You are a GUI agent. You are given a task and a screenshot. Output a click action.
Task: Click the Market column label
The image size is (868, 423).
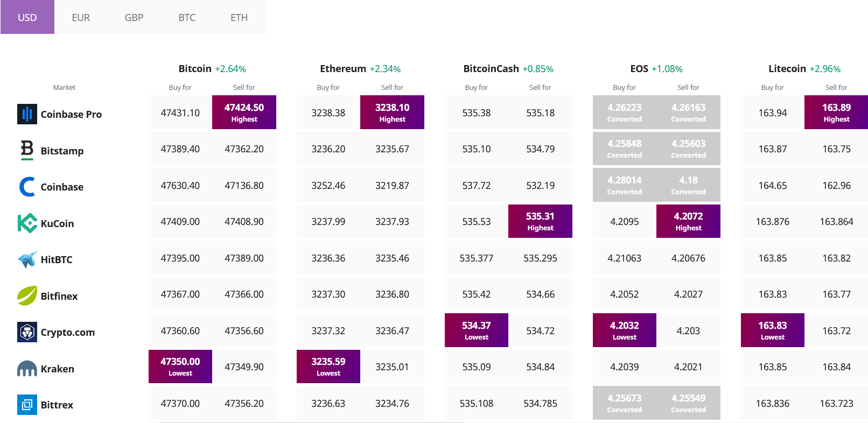click(x=64, y=87)
